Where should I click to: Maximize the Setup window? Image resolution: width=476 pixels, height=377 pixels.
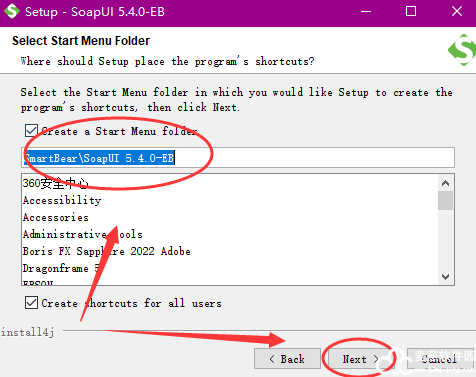[x=411, y=11]
